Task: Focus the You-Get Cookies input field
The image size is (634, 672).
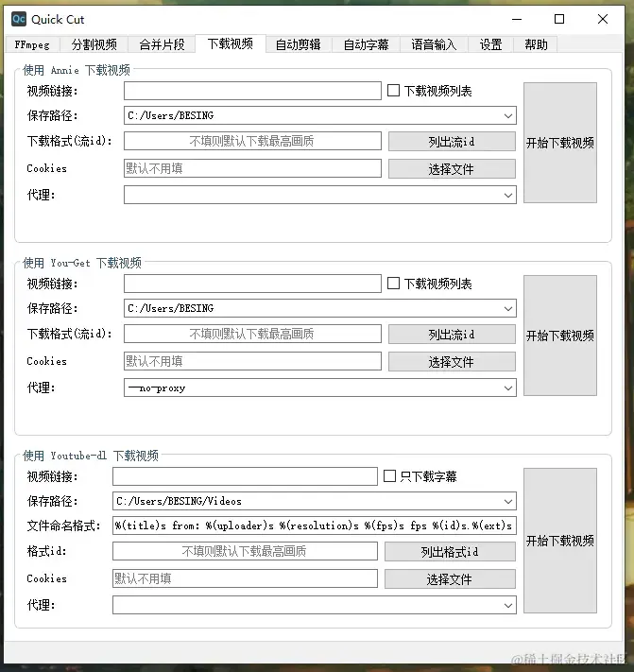Action: [x=252, y=361]
